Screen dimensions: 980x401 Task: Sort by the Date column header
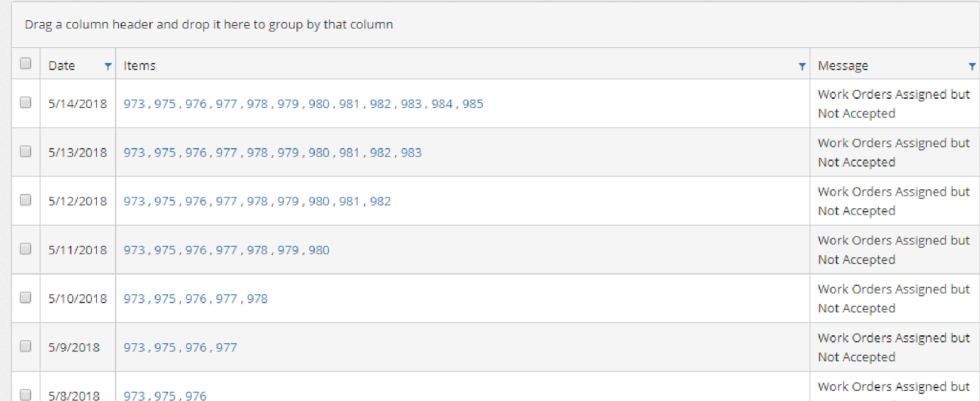pos(62,66)
